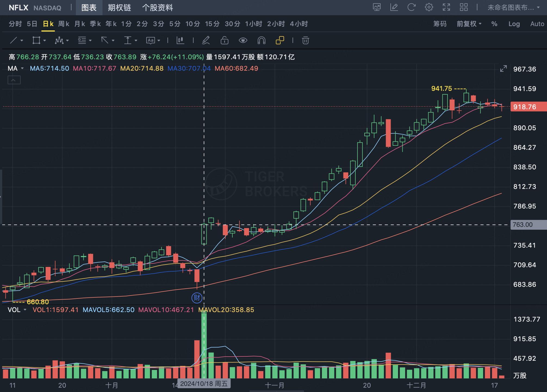
Task: Click the edit note pencil icon in header
Action: [394, 7]
